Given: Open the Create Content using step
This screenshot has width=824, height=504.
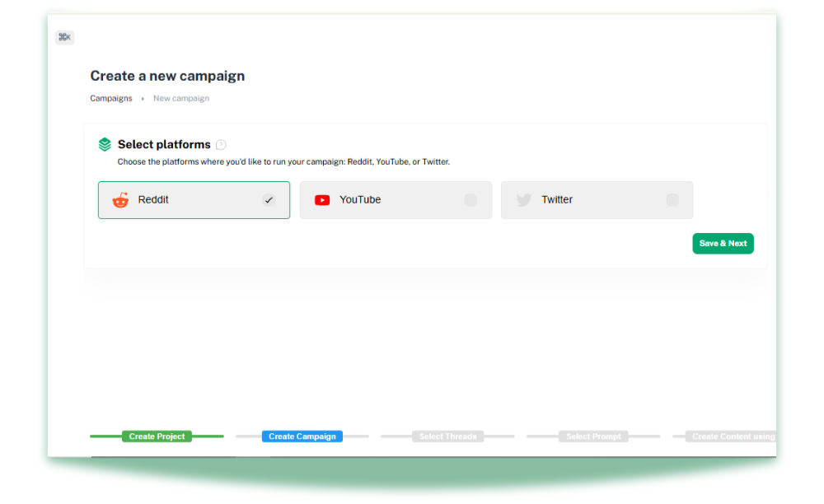Looking at the screenshot, I should click(731, 436).
